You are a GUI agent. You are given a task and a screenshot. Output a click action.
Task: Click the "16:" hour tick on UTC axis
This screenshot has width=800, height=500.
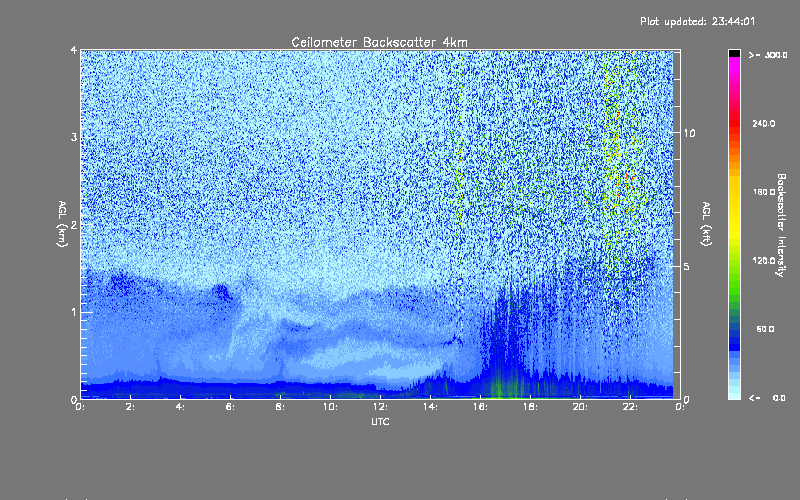pos(480,407)
